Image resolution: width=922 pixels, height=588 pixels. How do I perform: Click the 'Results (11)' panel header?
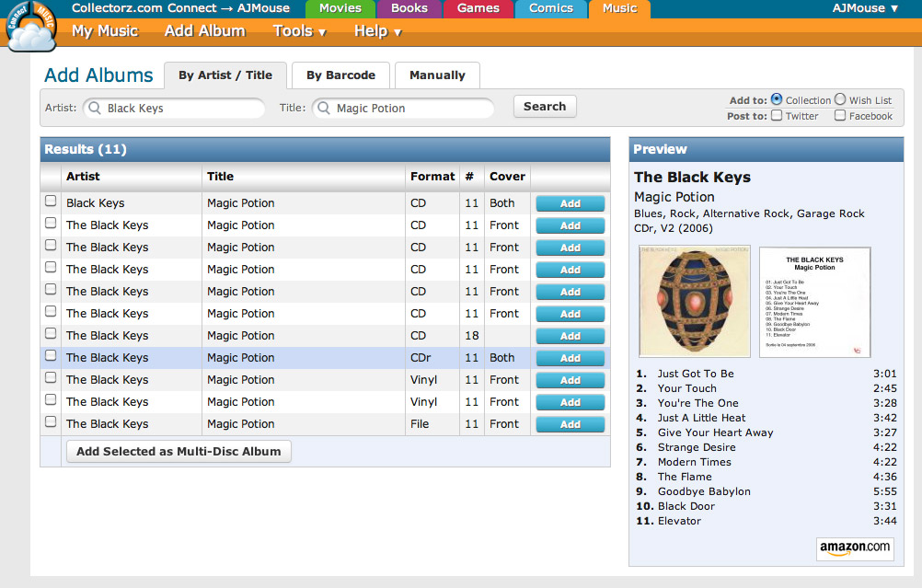pos(325,149)
